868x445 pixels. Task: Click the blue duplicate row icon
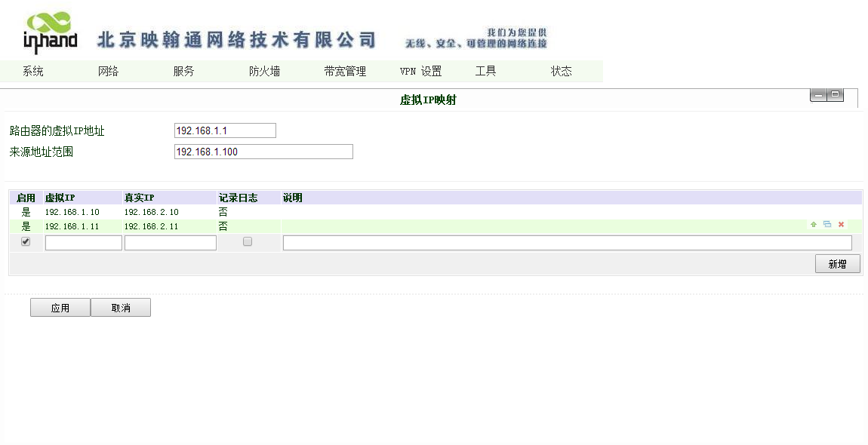click(x=827, y=225)
